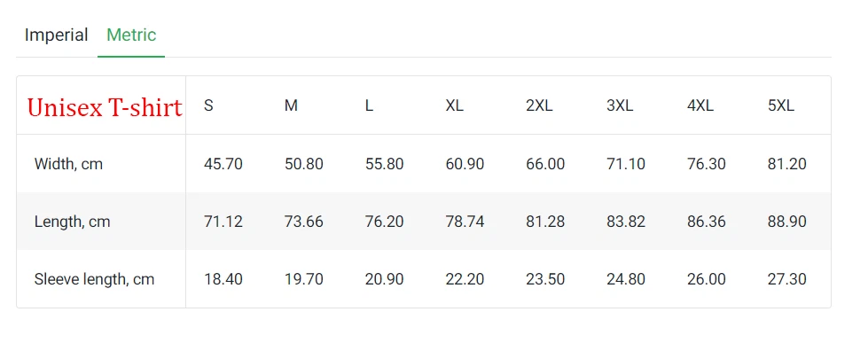Click the 2XL size column header

pos(539,105)
